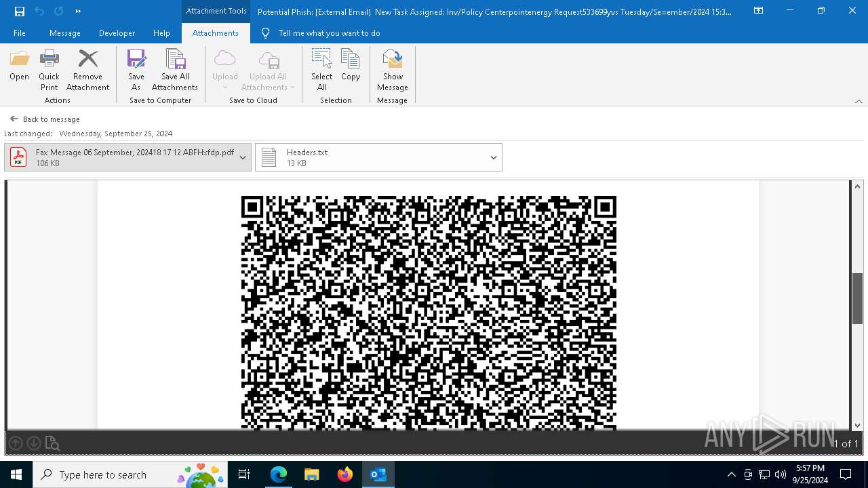Expand the Fax Message PDF attachment dropdown
The height and width of the screenshot is (488, 868).
[243, 157]
